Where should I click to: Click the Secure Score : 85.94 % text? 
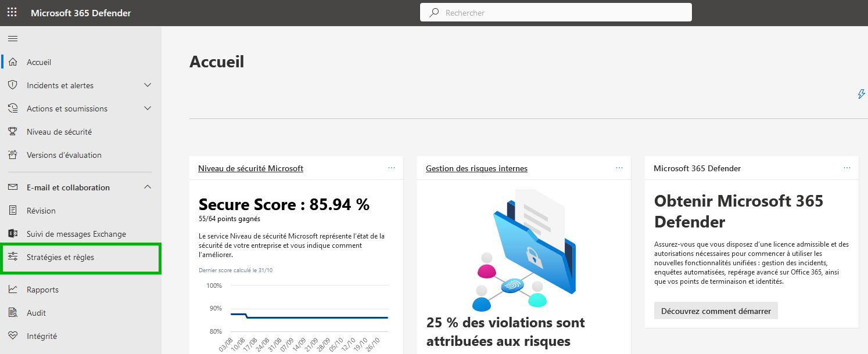(284, 204)
